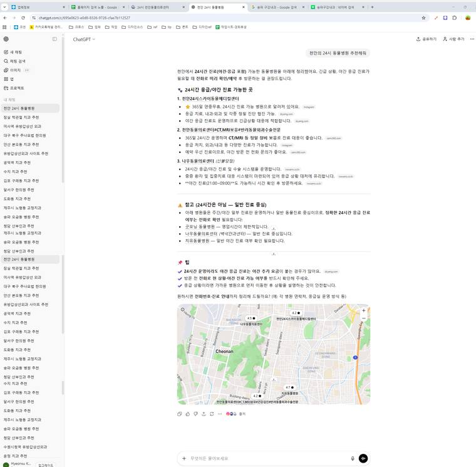Go back in browser history
Screen dimensions: 476x467
(x=5, y=18)
